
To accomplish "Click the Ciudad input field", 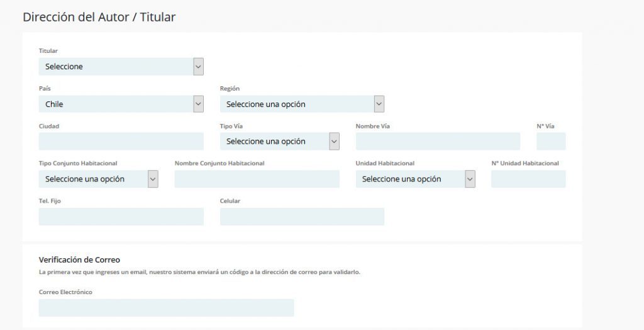I will 121,142.
